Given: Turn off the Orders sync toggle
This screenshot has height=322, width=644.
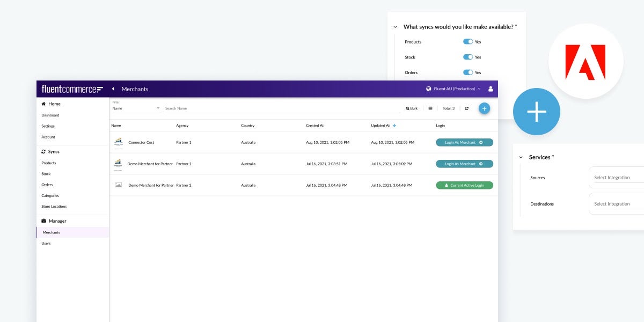Looking at the screenshot, I should 468,72.
